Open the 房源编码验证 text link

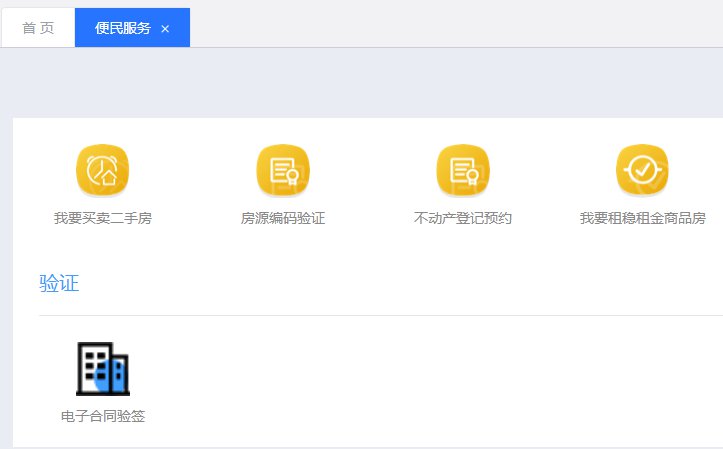(x=283, y=218)
